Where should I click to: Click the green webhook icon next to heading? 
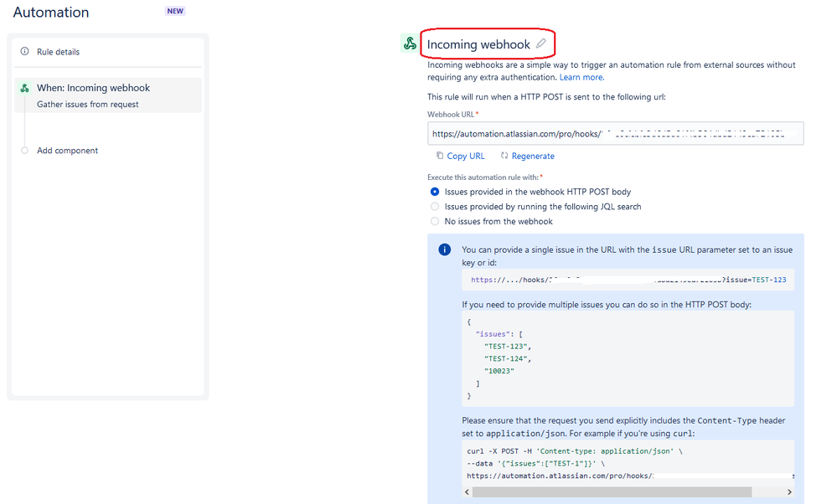(410, 44)
